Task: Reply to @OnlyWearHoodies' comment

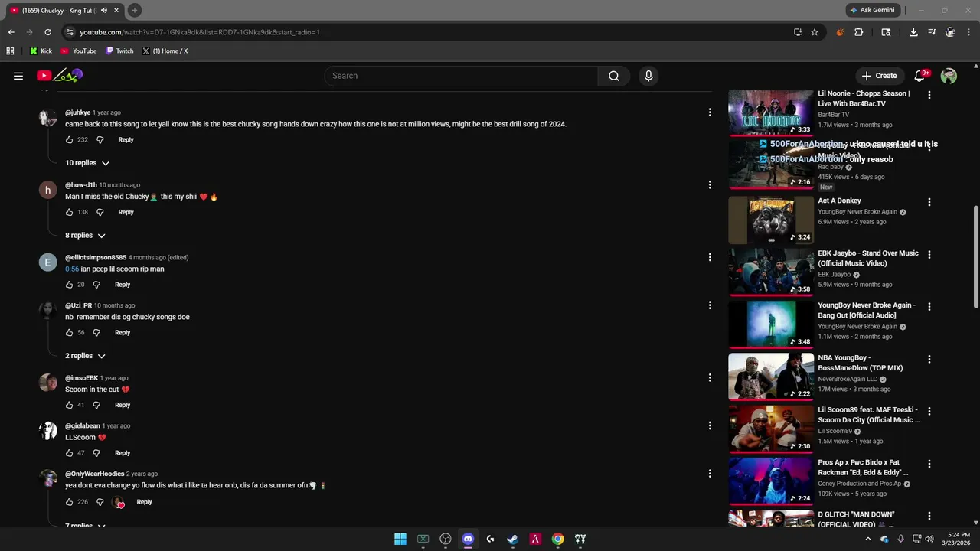Action: tap(144, 502)
